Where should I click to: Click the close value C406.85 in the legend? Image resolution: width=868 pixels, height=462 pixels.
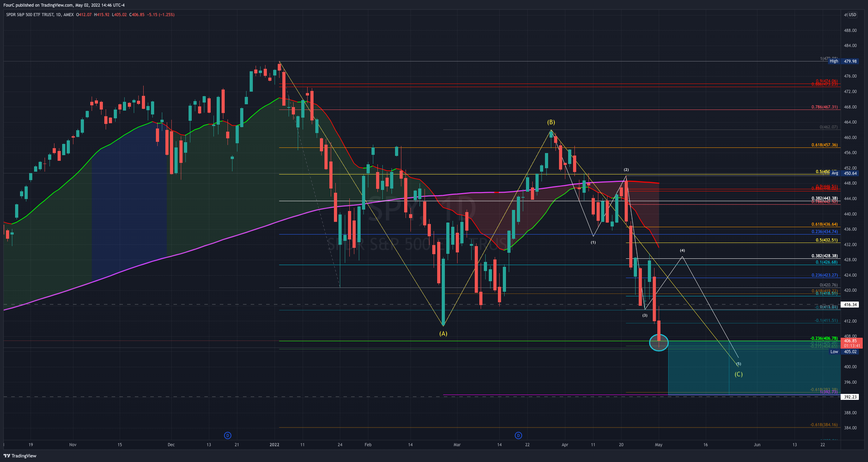(x=137, y=15)
